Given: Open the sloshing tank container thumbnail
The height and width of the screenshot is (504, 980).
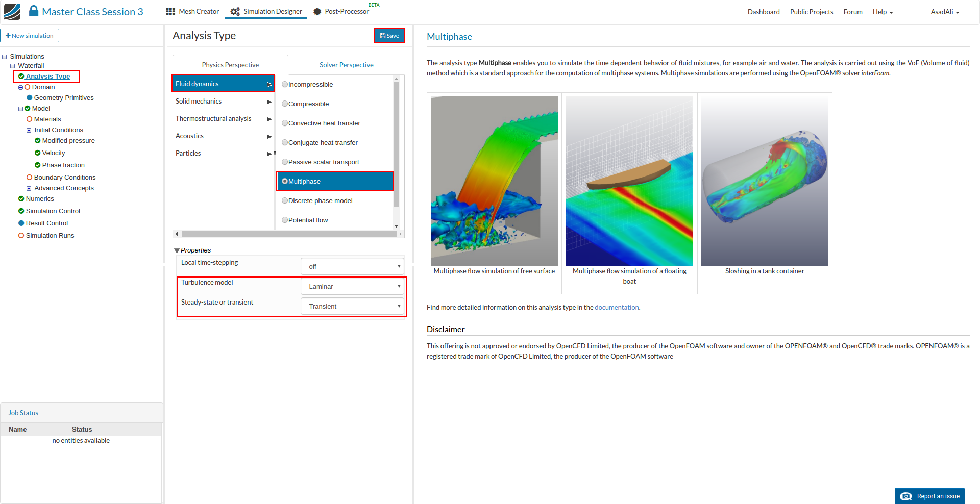Looking at the screenshot, I should tap(765, 181).
